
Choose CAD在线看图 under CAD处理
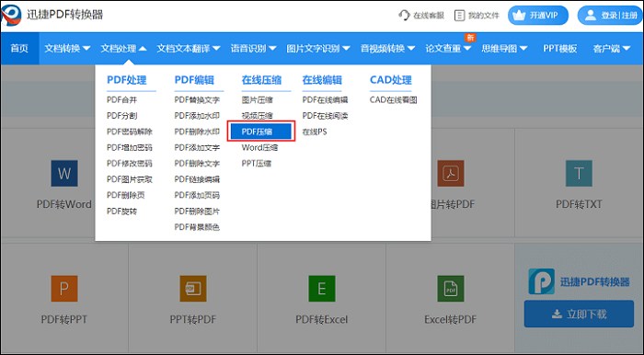click(x=394, y=99)
